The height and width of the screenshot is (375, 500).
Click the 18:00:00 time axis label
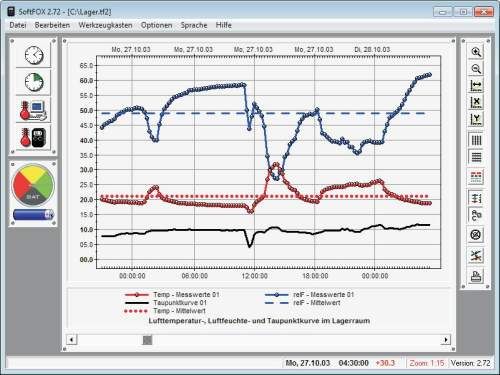coord(315,276)
